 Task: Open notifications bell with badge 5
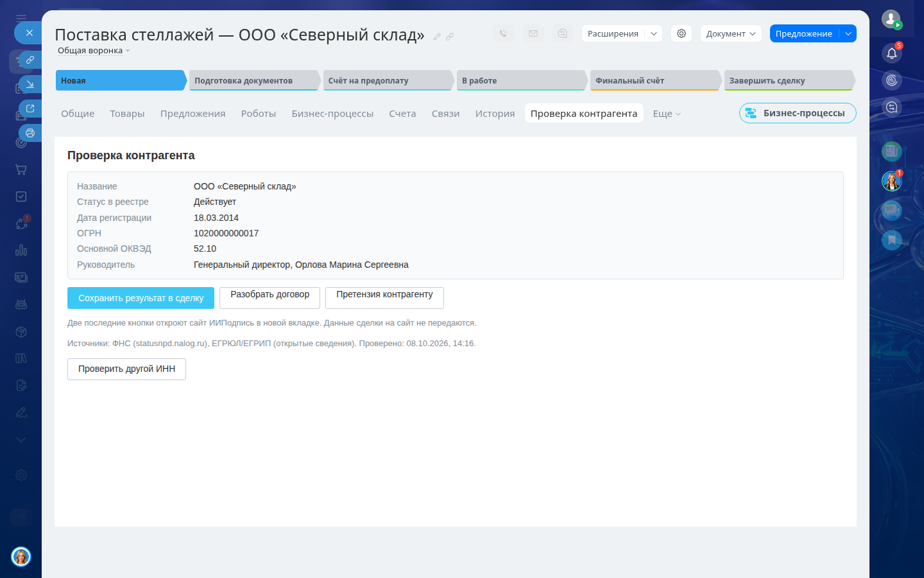tap(892, 53)
